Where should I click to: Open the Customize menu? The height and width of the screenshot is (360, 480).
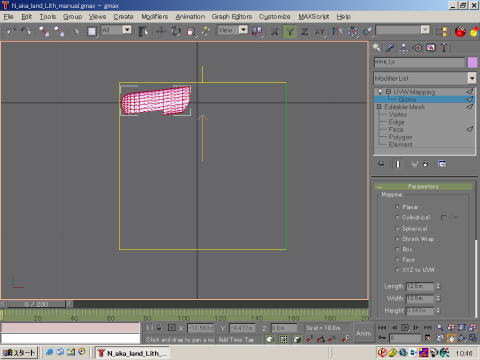coord(275,16)
